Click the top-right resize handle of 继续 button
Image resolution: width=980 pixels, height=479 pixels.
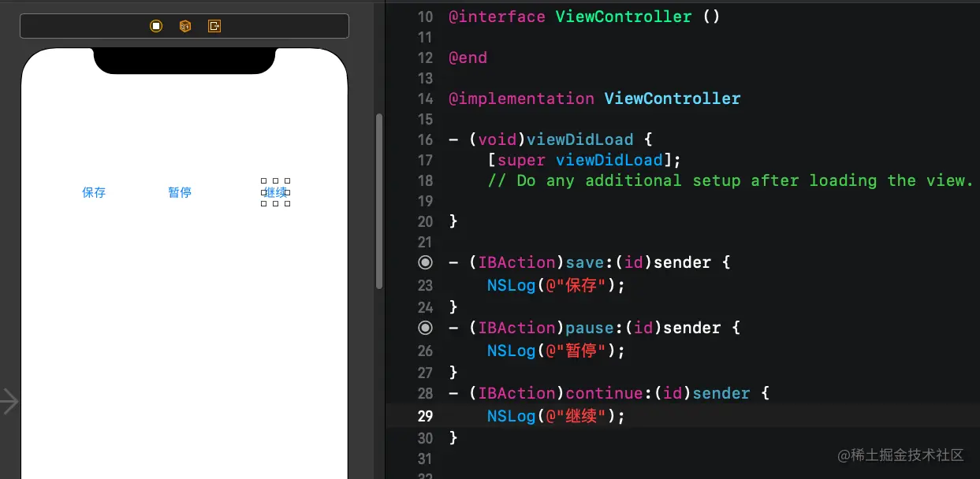287,181
